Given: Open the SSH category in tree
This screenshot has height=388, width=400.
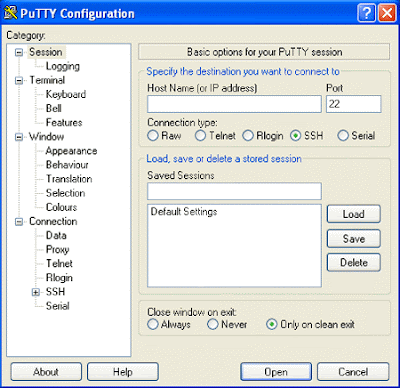Looking at the screenshot, I should (55, 292).
